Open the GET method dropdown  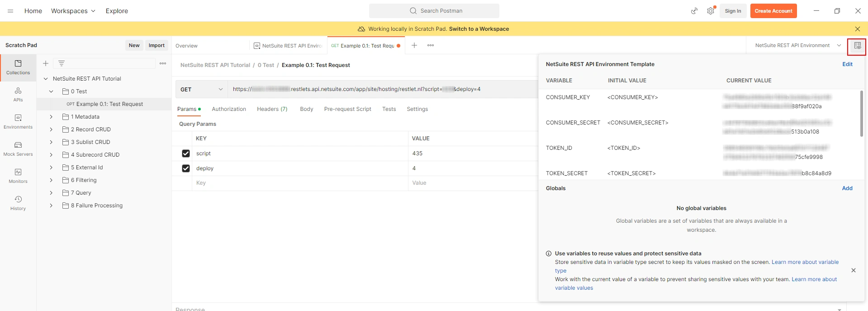pos(201,89)
